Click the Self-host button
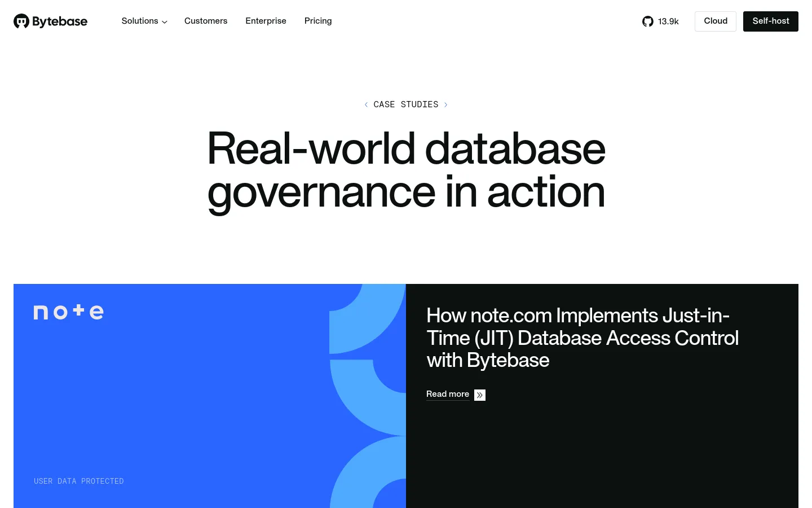 (771, 21)
